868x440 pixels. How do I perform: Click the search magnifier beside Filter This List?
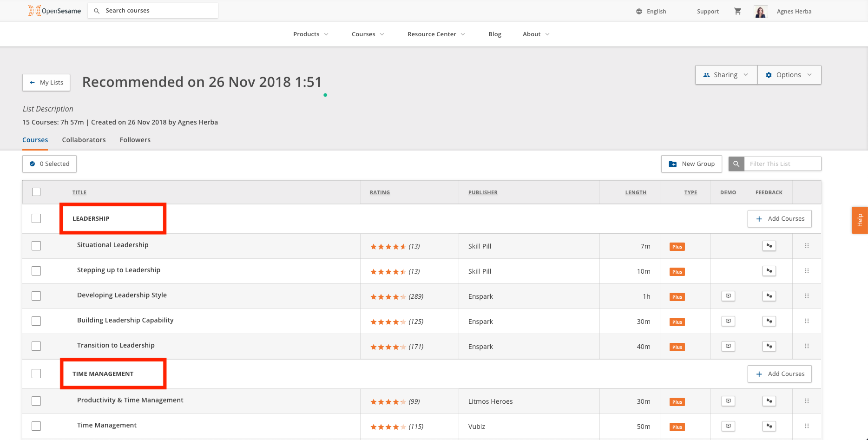click(736, 164)
